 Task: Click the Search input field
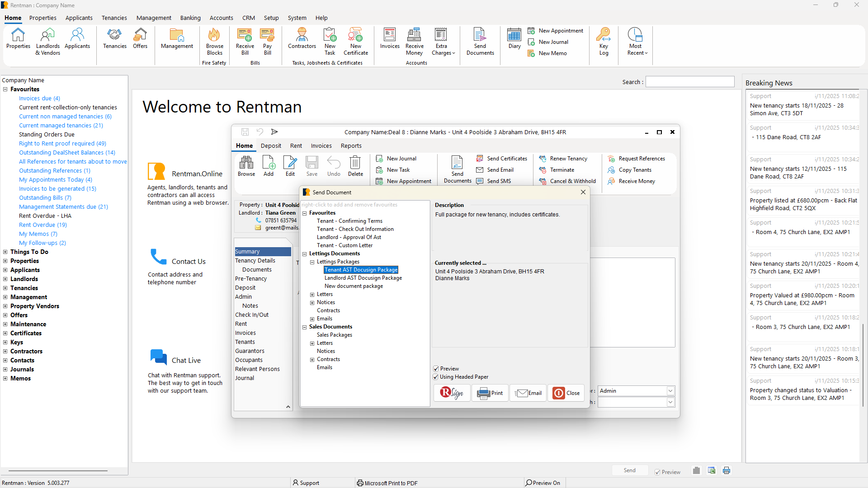(x=689, y=82)
